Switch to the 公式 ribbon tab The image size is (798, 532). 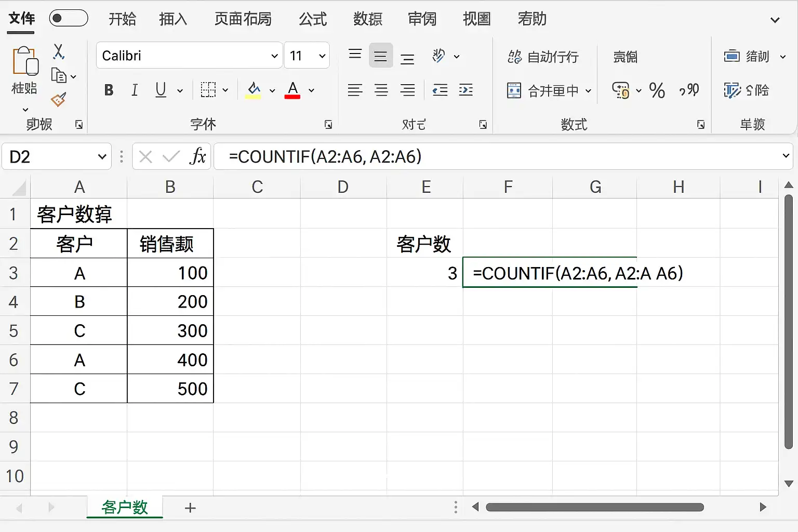coord(312,19)
